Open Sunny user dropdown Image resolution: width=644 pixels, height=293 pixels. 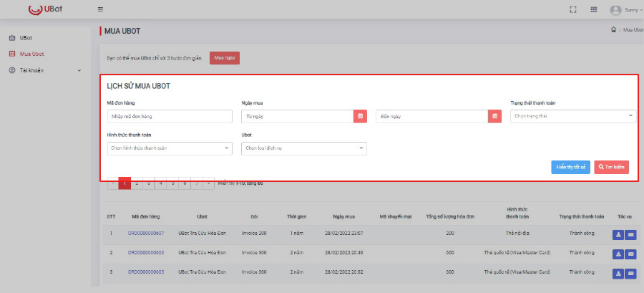[x=633, y=10]
